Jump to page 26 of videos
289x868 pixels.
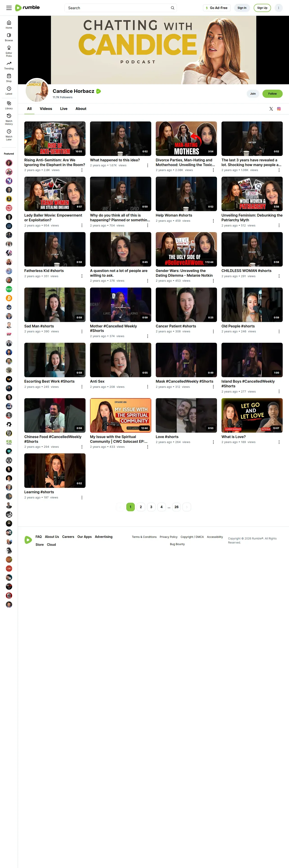176,507
